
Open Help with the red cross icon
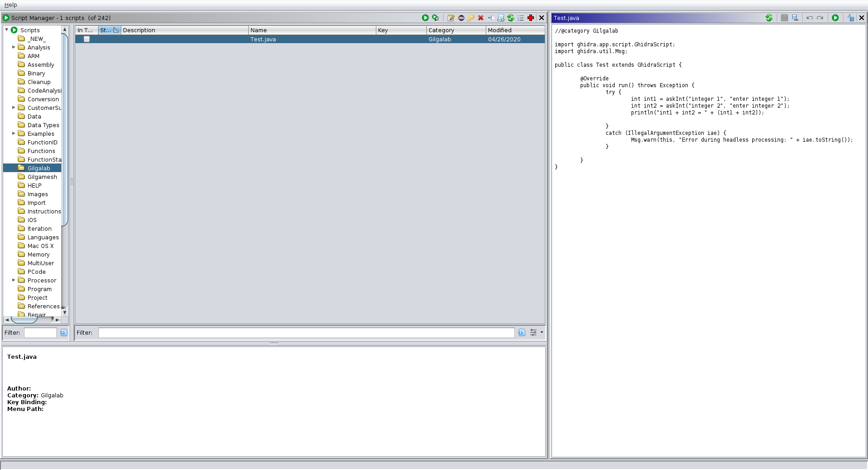tap(531, 18)
